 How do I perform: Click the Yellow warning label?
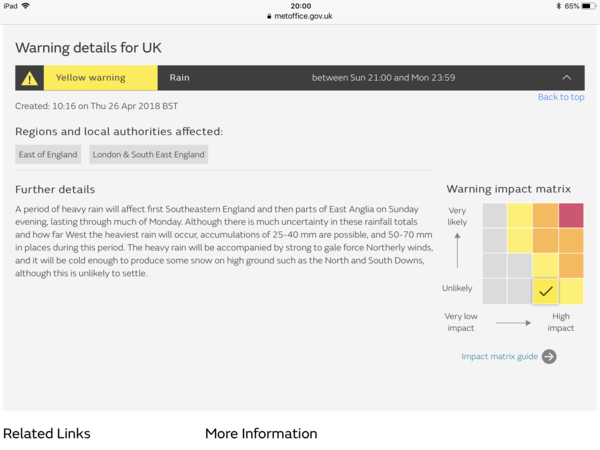(x=91, y=78)
